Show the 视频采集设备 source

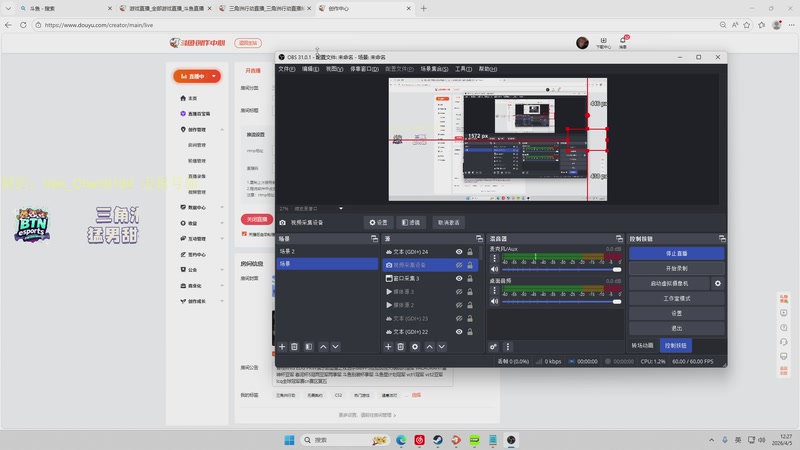tap(459, 265)
